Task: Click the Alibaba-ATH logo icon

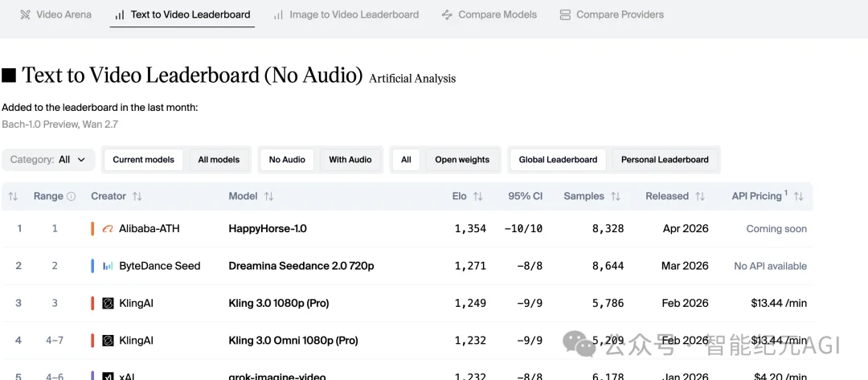Action: pos(108,229)
